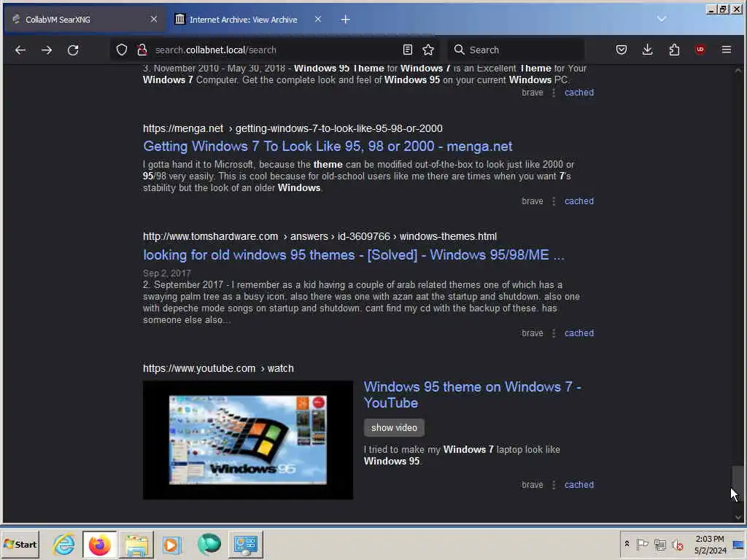Screen dimensions: 747x560
Task: Click the https://www.youtube.com URL text
Action: tap(199, 368)
